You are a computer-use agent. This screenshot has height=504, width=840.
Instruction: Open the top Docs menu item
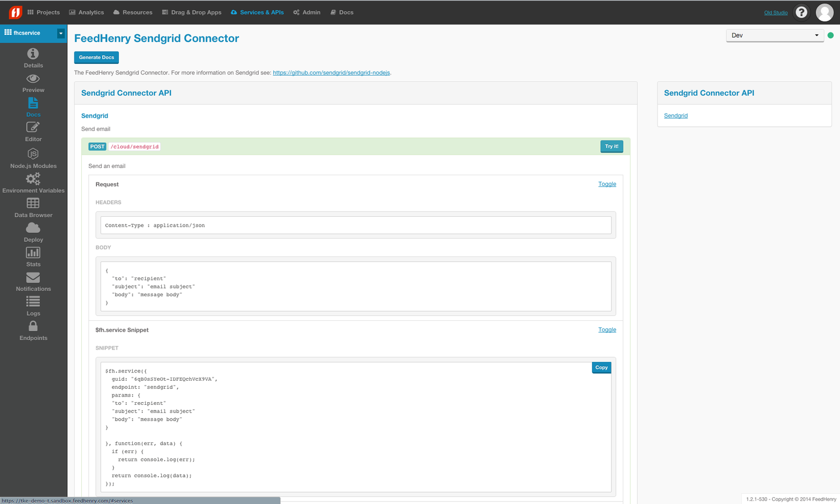point(342,12)
